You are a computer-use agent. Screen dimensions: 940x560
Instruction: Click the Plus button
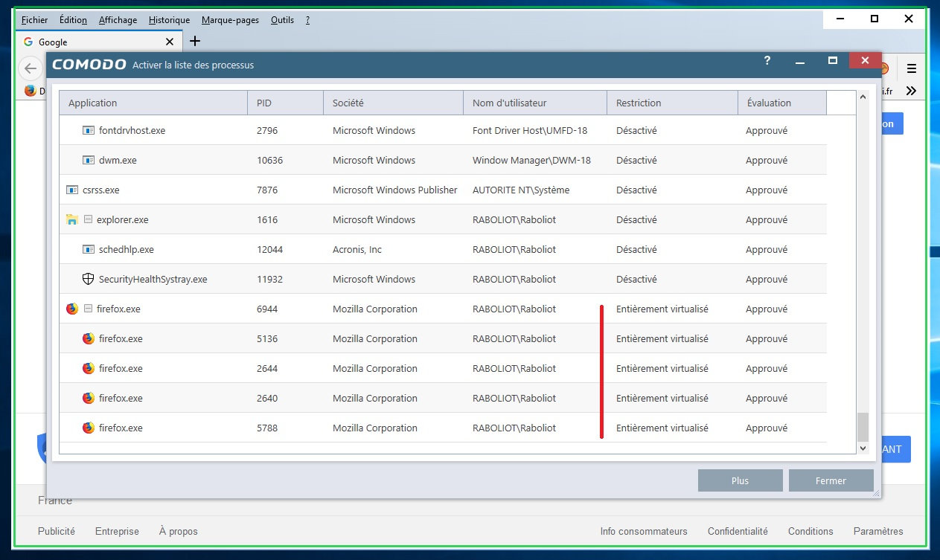740,480
